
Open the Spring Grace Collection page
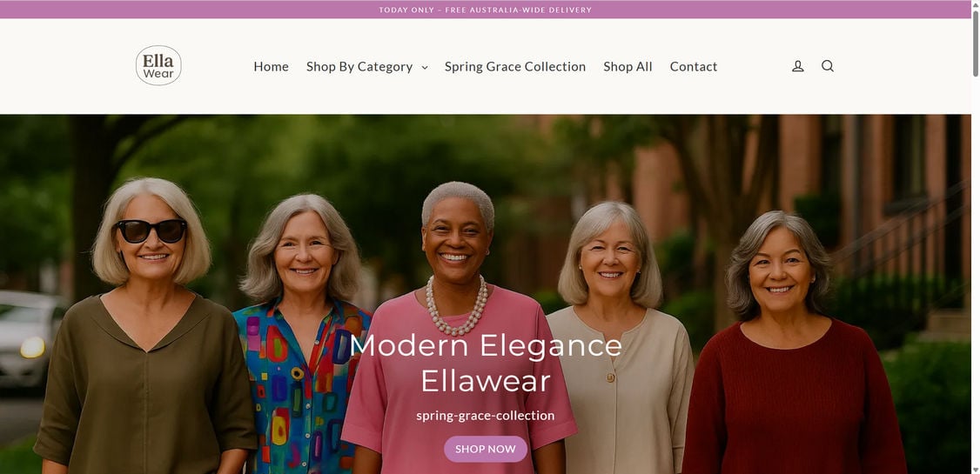click(x=515, y=67)
